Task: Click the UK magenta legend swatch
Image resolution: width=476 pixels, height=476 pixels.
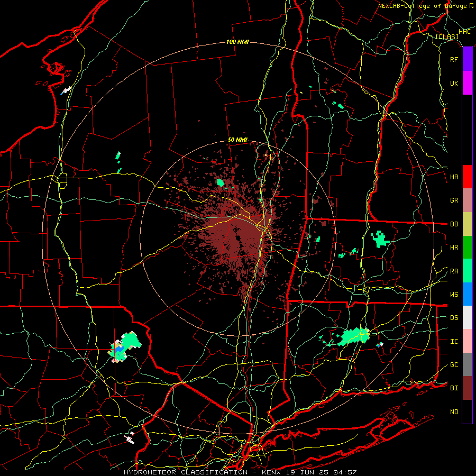Action: click(x=467, y=83)
